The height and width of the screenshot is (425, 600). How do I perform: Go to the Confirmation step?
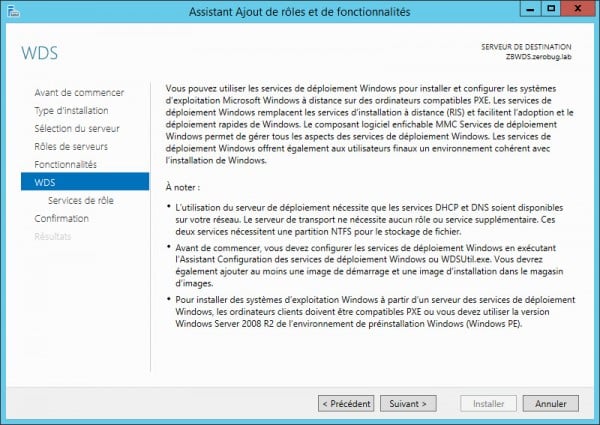click(x=61, y=218)
